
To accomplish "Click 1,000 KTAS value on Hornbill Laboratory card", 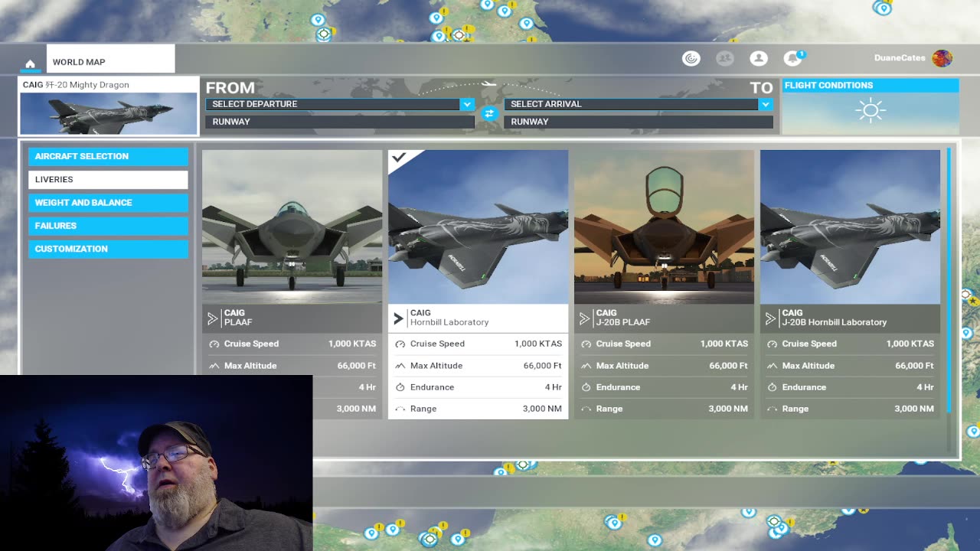I will [x=538, y=344].
